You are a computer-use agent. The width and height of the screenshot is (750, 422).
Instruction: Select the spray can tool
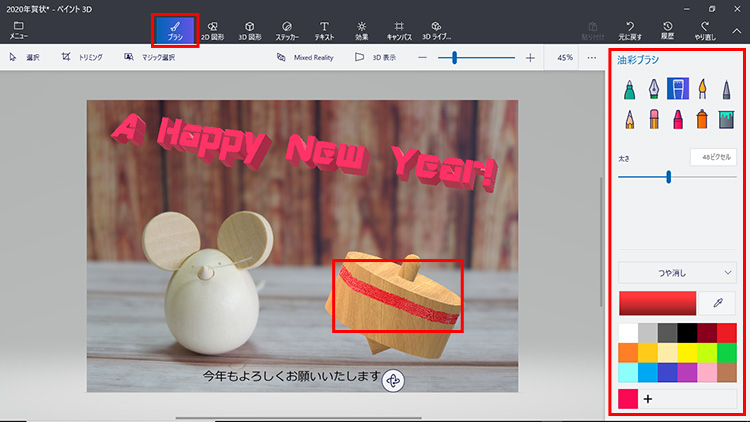click(701, 120)
